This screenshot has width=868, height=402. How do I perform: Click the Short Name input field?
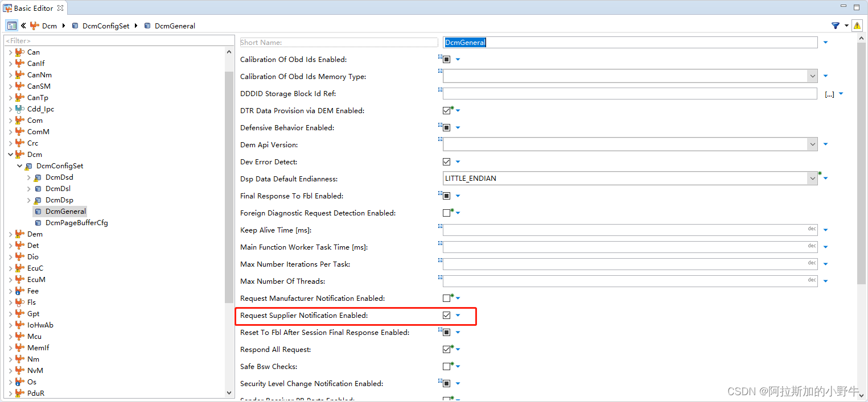pyautogui.click(x=630, y=43)
